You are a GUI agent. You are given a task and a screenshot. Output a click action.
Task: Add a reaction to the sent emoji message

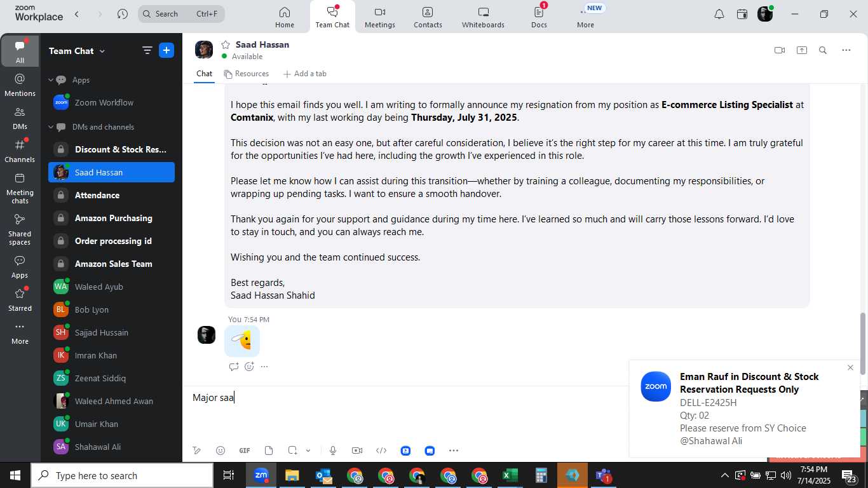[249, 367]
